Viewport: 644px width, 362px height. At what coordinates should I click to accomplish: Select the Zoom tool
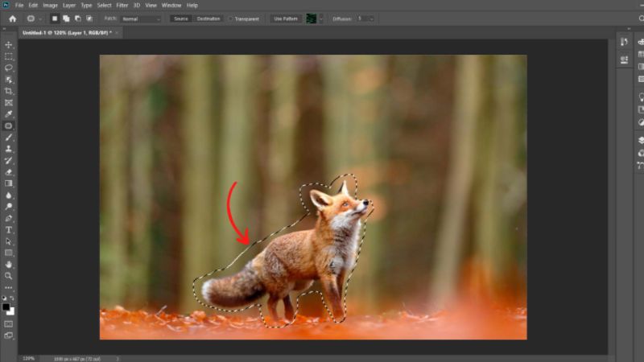click(8, 276)
